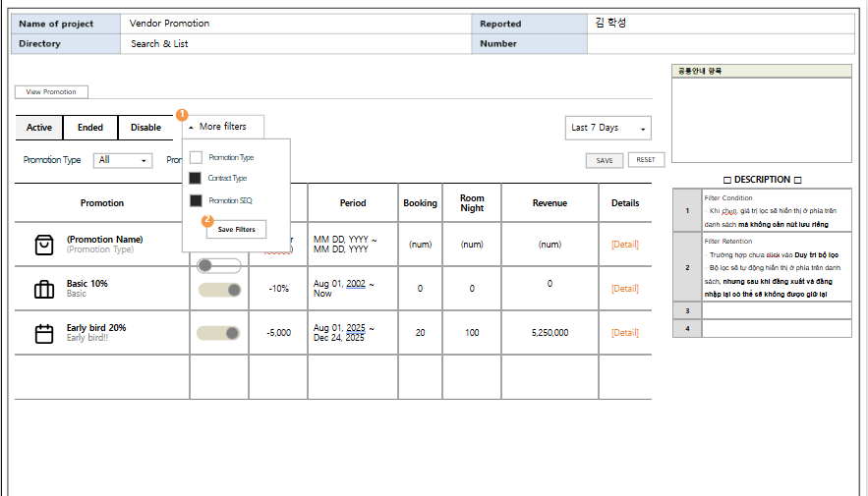Switch to the Disable tab
This screenshot has width=868, height=496.
(x=145, y=128)
